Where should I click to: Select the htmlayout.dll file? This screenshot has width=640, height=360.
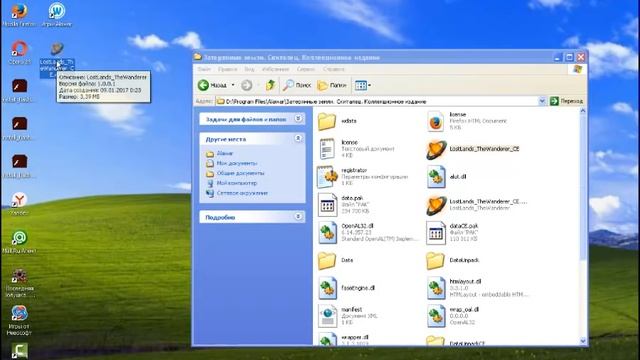[478, 288]
